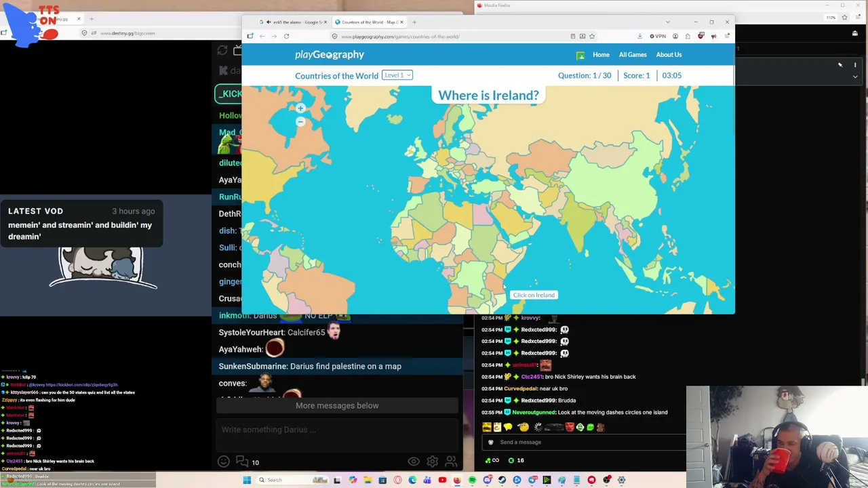Screen dimensions: 868x488
Task: Open taskbar Settings gear app
Action: point(621,480)
